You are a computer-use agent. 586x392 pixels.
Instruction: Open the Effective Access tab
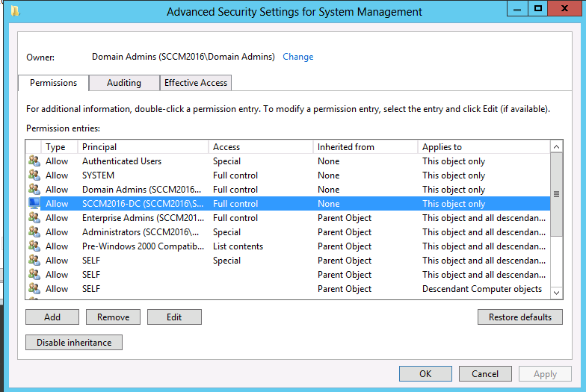click(196, 83)
